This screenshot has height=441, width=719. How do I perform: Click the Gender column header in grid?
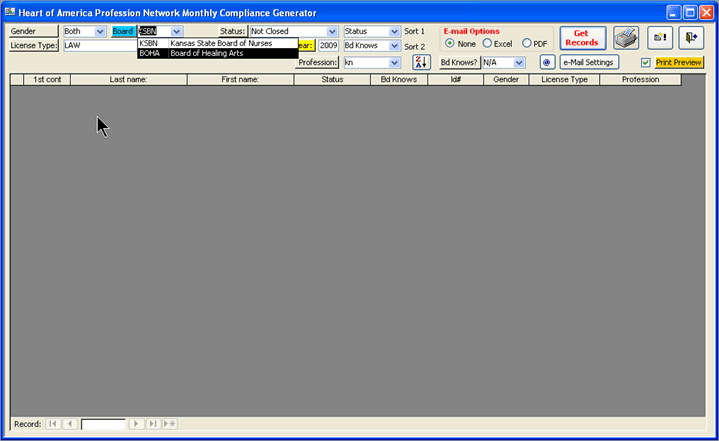[506, 79]
